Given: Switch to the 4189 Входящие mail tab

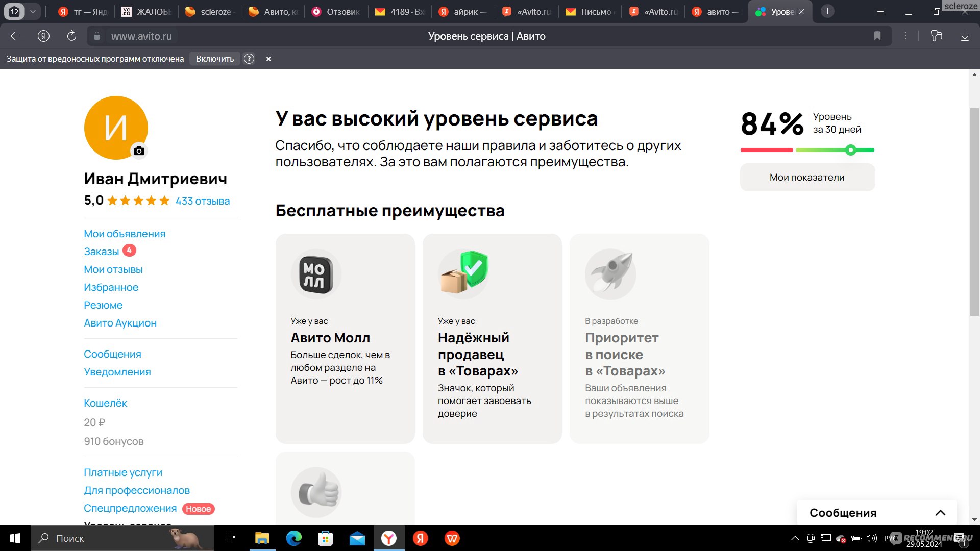Looking at the screenshot, I should 400,12.
